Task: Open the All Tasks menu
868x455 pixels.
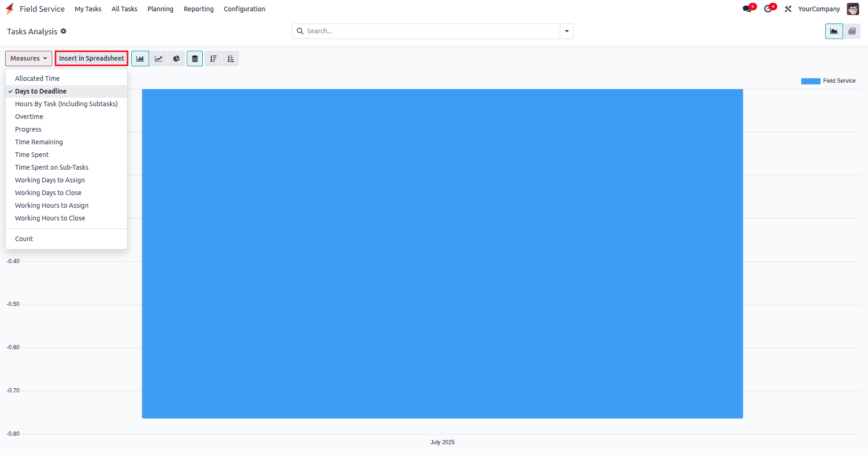Action: (x=124, y=9)
